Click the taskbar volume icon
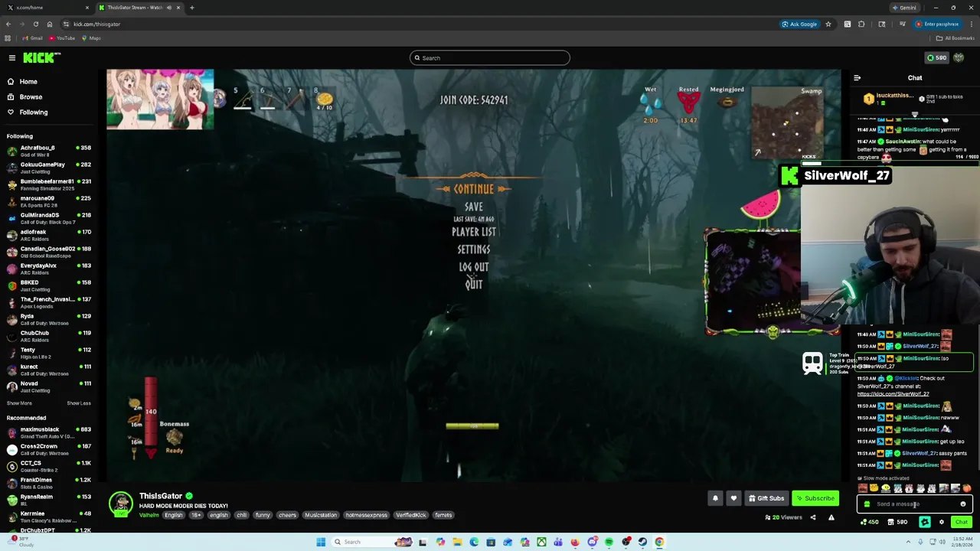Viewport: 980px width, 551px height. (941, 542)
